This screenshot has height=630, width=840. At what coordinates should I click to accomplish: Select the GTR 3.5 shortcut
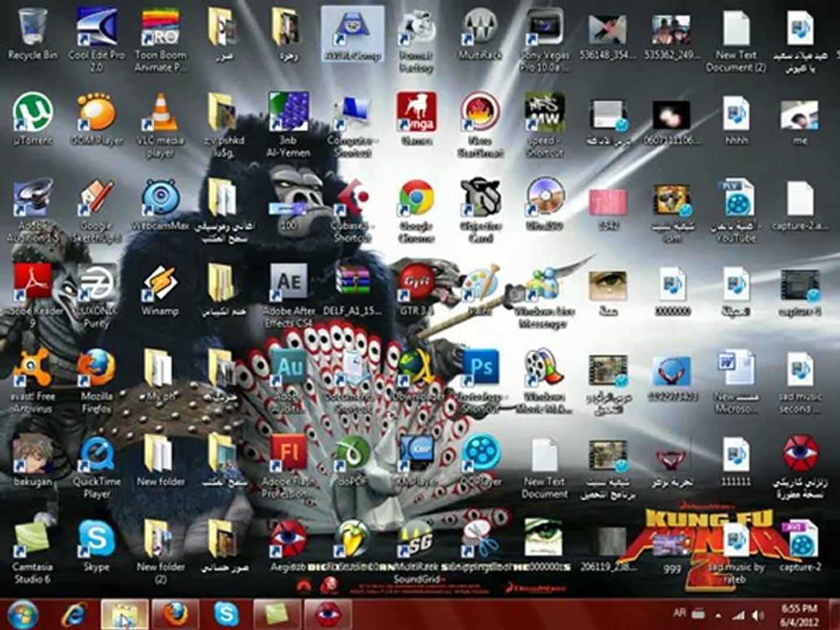(416, 290)
